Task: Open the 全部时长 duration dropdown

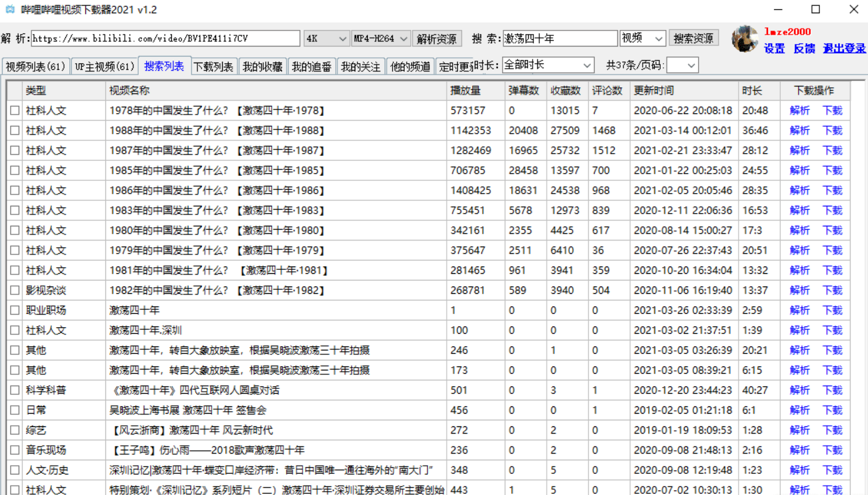Action: click(548, 65)
